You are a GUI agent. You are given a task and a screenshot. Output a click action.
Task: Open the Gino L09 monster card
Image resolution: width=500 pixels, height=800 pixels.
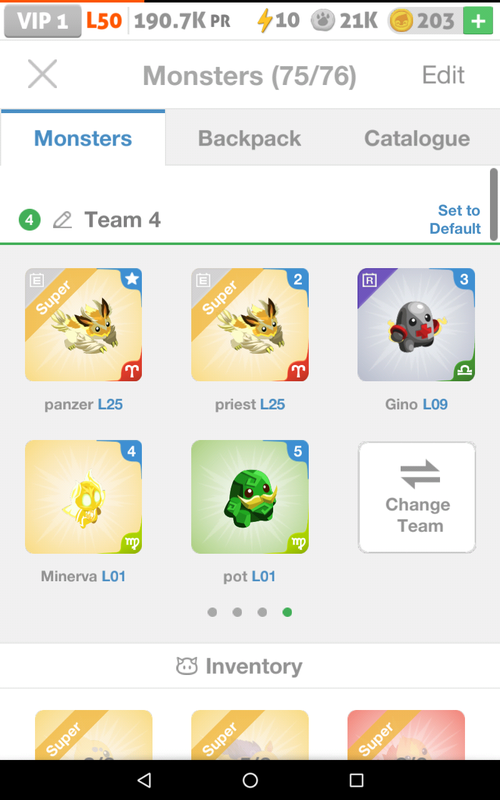pyautogui.click(x=416, y=325)
